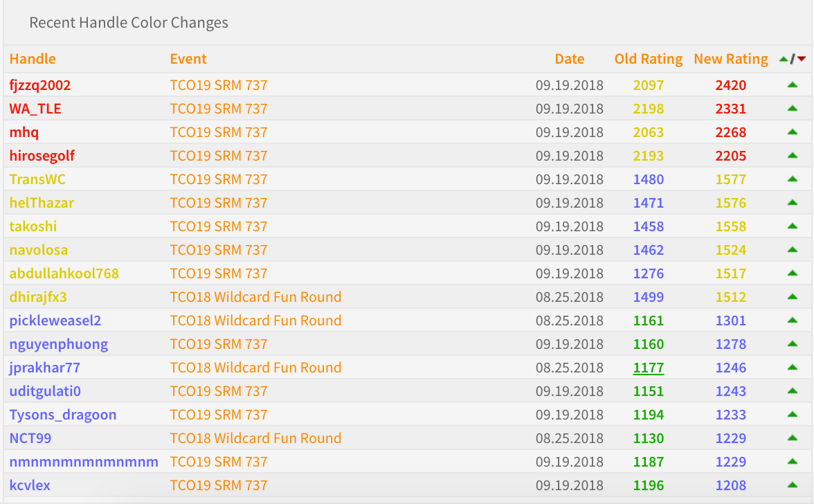
Task: Click new rating 2420 for fjzzq2002
Action: (x=731, y=85)
